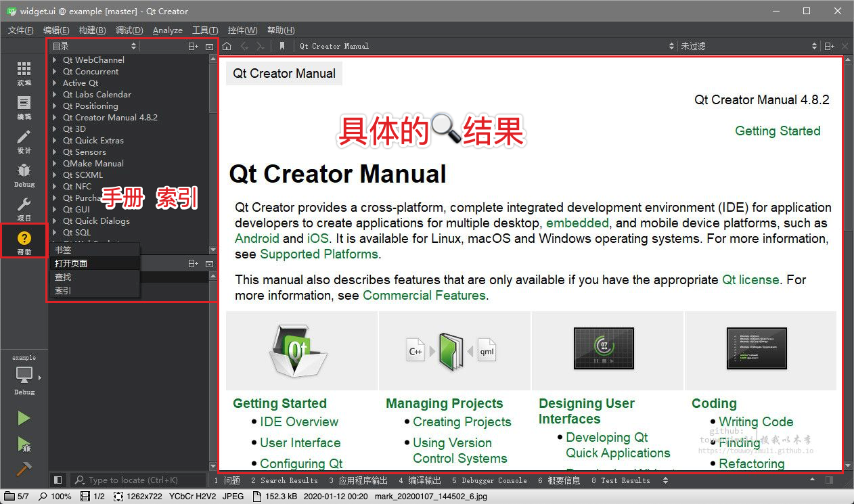Open the Build (构建) menu
Viewport: 854px width, 504px height.
click(x=92, y=30)
